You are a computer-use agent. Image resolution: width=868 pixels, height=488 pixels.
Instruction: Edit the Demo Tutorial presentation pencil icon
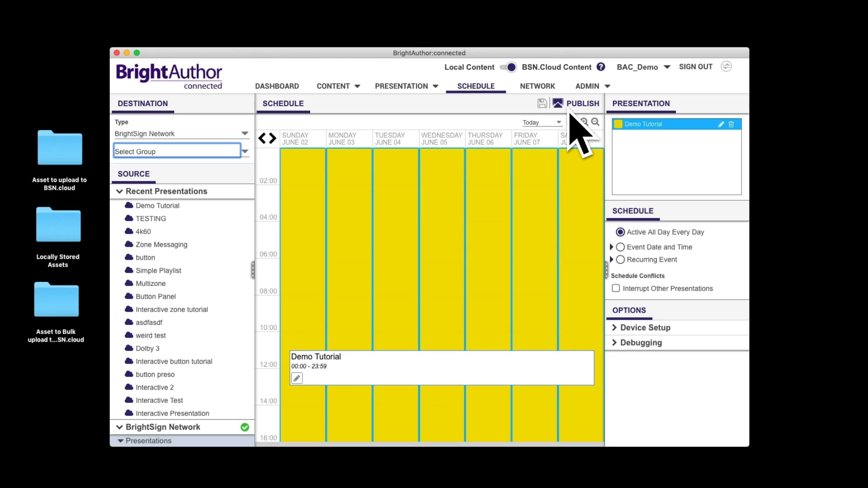(721, 124)
